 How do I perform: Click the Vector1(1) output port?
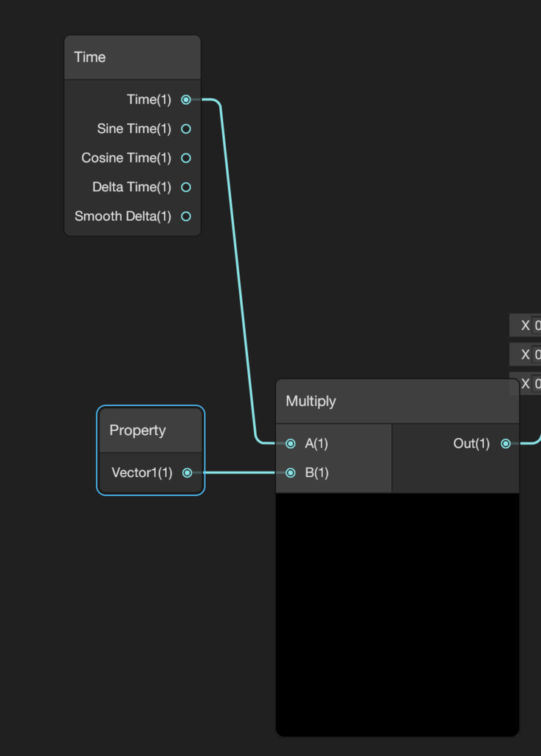pos(187,473)
